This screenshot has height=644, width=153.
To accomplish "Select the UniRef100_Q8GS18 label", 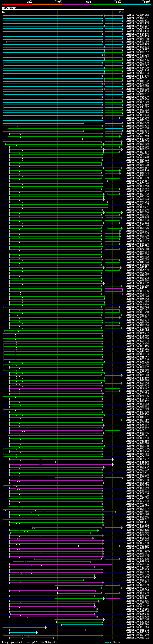I will (x=137, y=86).
